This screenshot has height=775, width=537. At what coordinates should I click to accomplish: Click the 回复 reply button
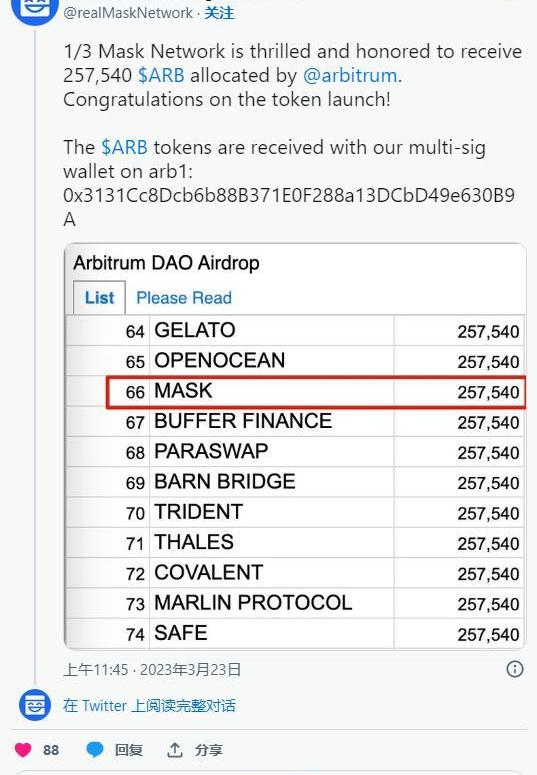pyautogui.click(x=129, y=750)
